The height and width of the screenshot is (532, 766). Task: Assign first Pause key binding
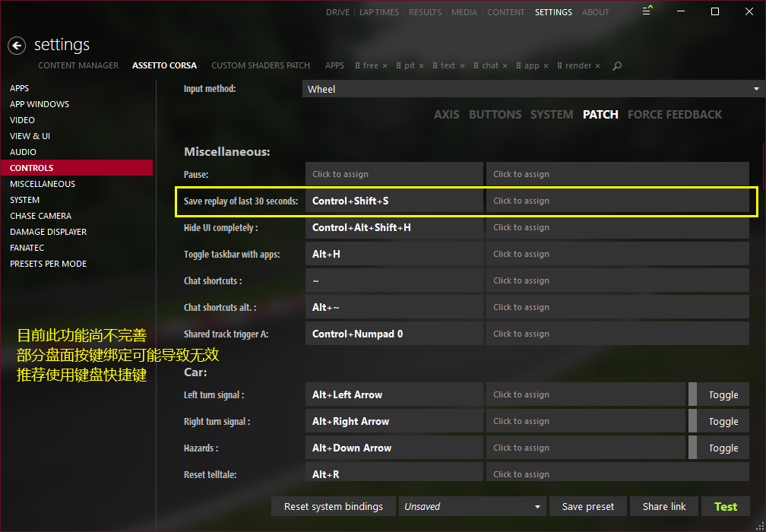click(394, 174)
